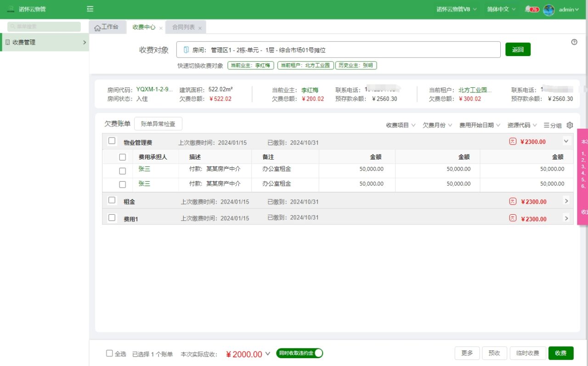Close the 合同列表 tab

tap(200, 28)
